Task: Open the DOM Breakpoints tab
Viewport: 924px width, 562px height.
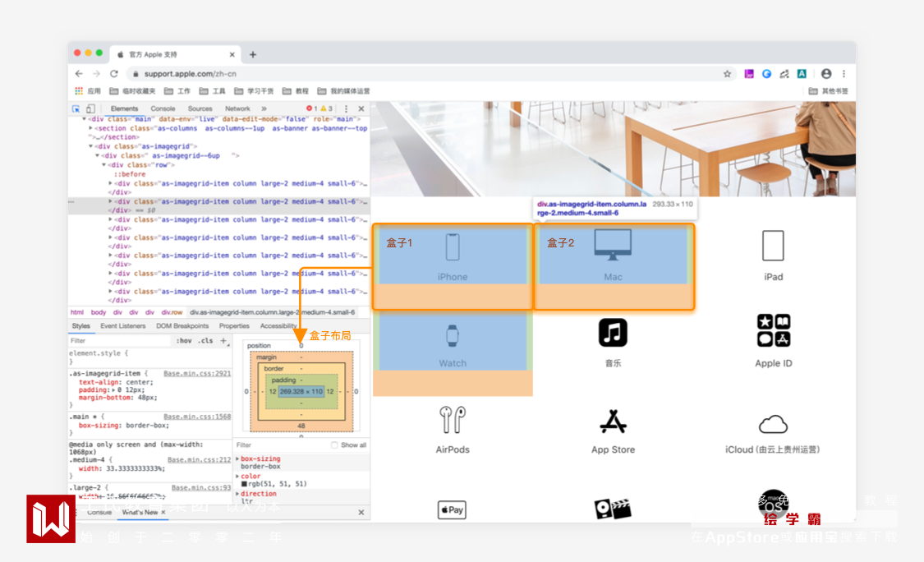Action: coord(182,326)
